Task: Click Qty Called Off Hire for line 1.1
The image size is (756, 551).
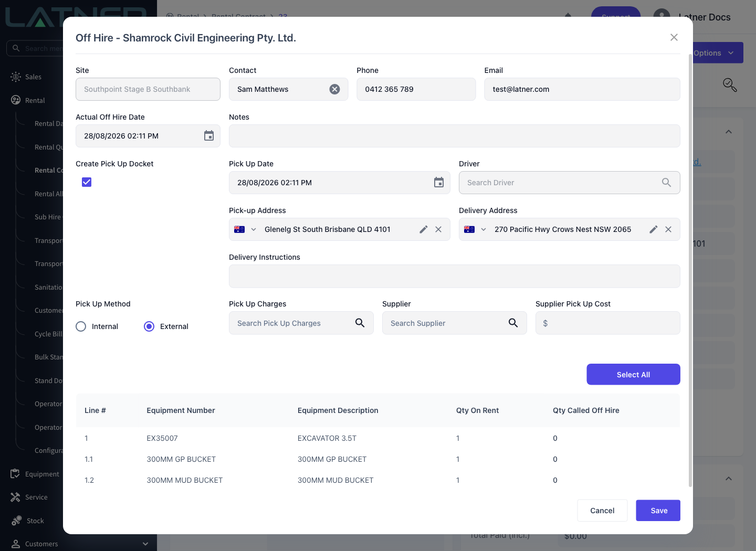Action: click(555, 459)
